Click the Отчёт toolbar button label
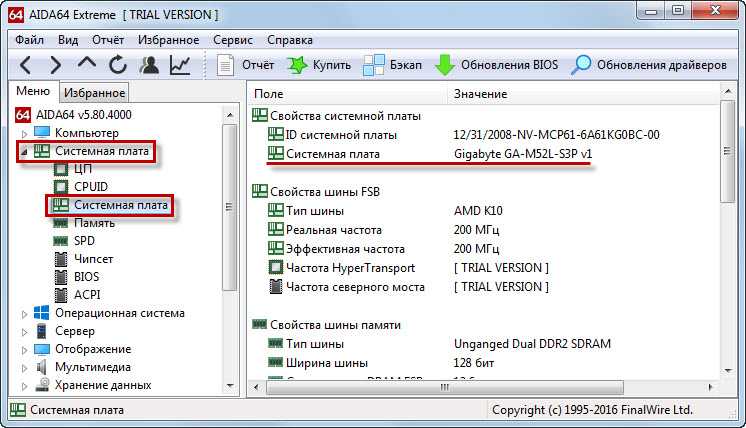 pyautogui.click(x=258, y=65)
